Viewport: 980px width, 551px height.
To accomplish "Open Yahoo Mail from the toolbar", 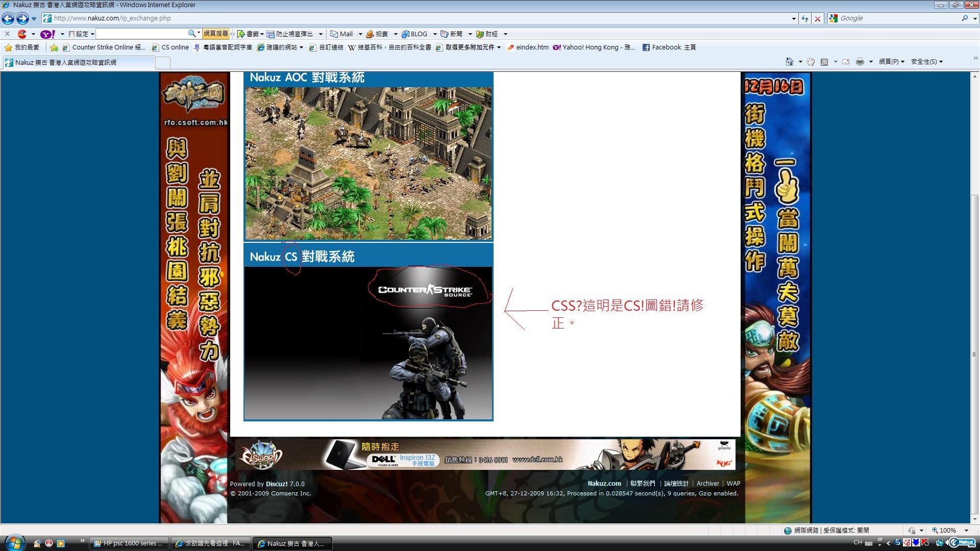I will point(341,34).
